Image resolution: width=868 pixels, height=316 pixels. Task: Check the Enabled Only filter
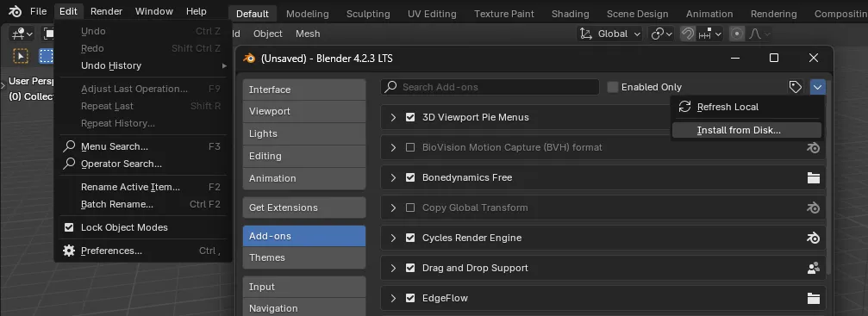coord(612,87)
